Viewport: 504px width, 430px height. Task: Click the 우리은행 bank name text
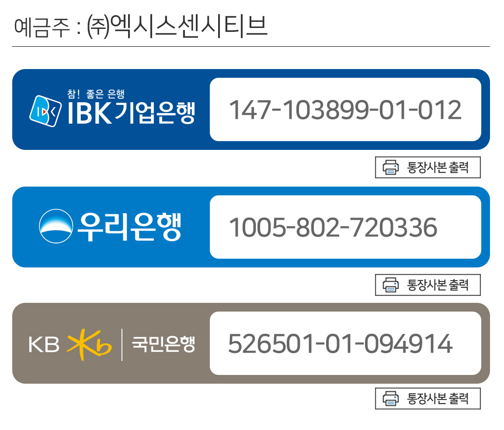coord(130,227)
